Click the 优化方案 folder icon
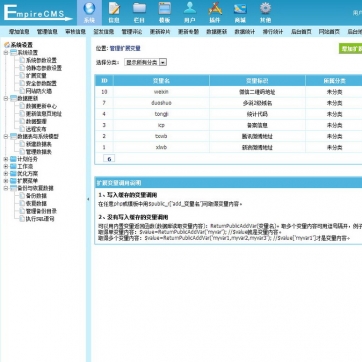The height and width of the screenshot is (362, 362). pos(13,174)
